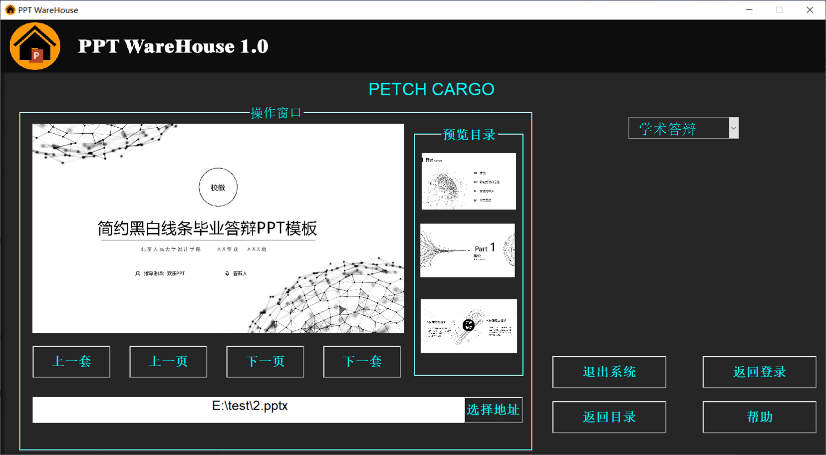The image size is (826, 455).
Task: Click the main slide preview titled 简约黑白线条毕业答辩PPT模板
Action: coord(218,228)
